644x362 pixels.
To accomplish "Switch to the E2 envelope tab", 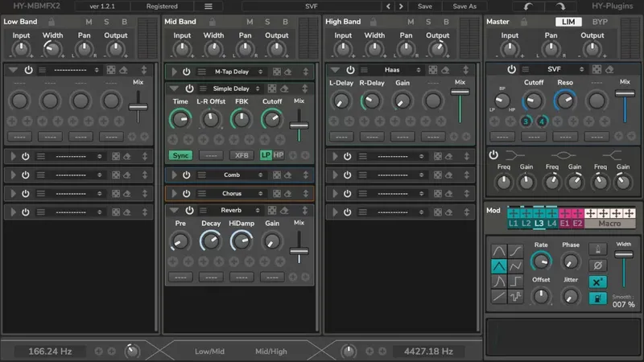I will (x=577, y=223).
